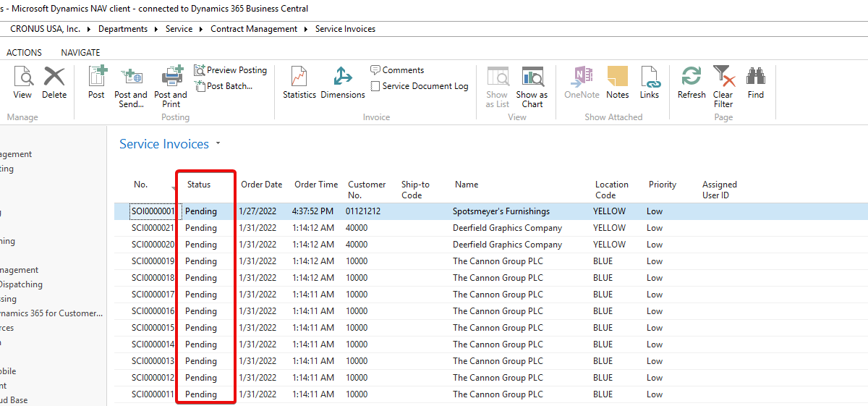Click 4:37:52 PM order time cell

coord(312,211)
